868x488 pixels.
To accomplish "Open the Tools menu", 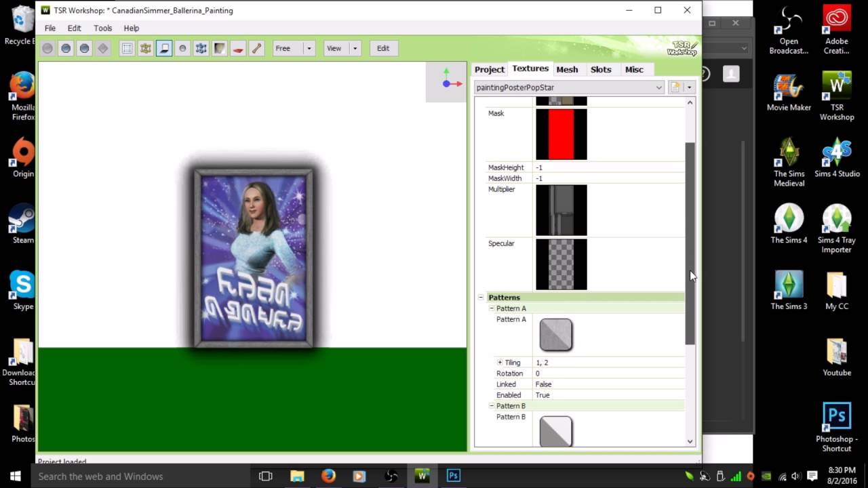I will 103,28.
